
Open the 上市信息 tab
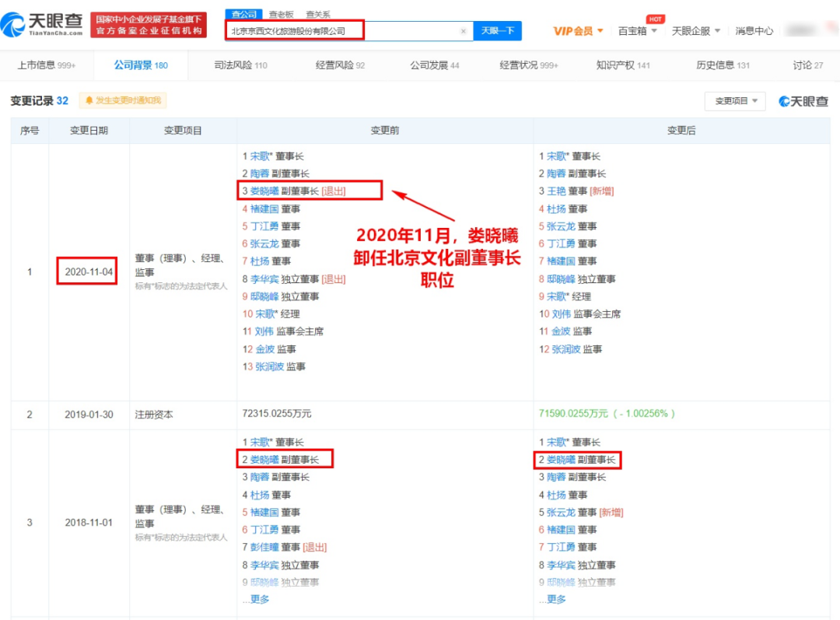[x=47, y=65]
